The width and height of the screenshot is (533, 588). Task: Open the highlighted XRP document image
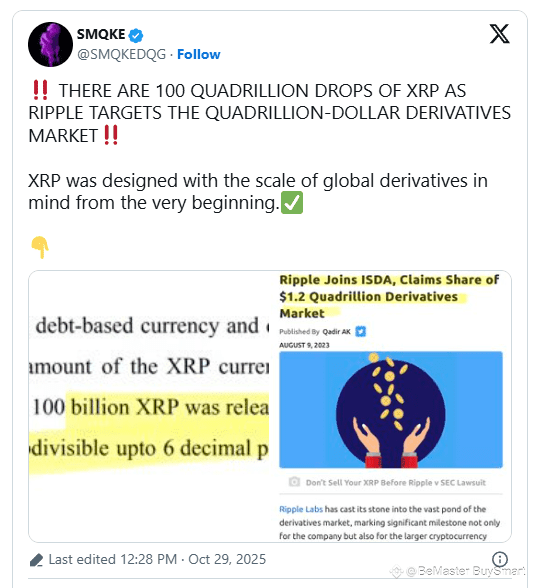pos(149,406)
